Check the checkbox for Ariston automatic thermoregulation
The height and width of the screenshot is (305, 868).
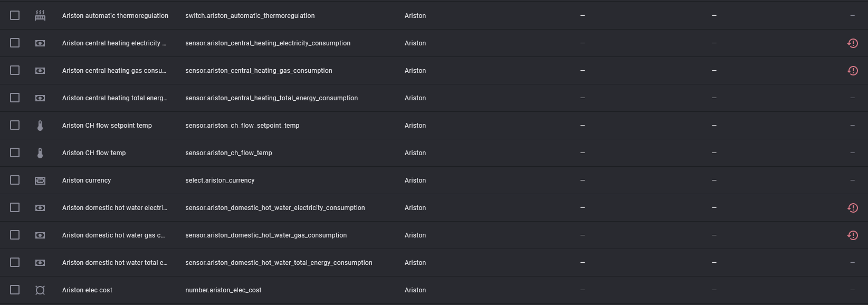(x=14, y=15)
